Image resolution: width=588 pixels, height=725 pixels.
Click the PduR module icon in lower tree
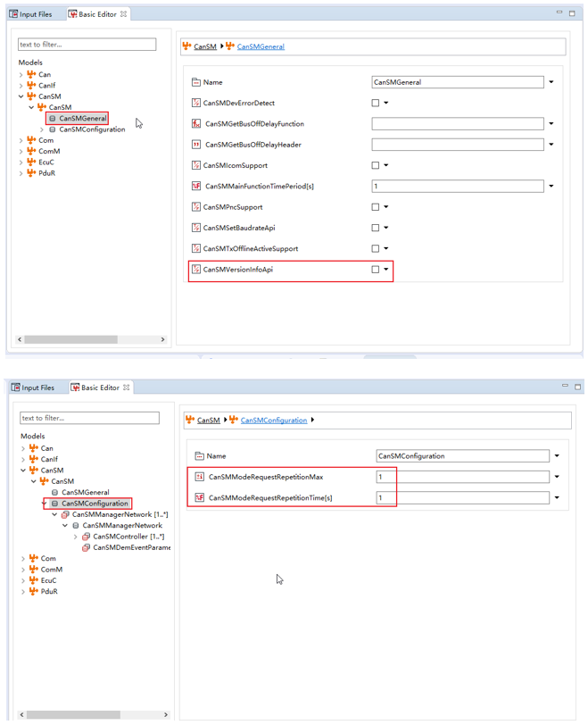[x=34, y=591]
